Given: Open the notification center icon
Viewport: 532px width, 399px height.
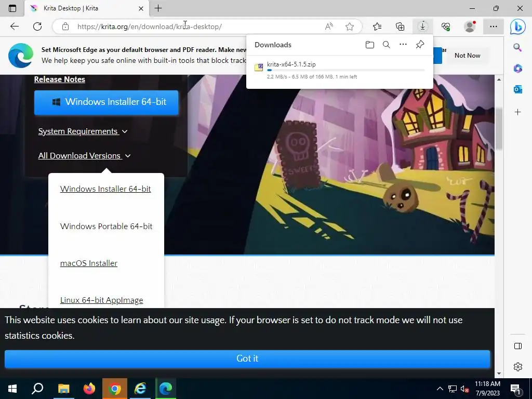Looking at the screenshot, I should tap(516, 389).
